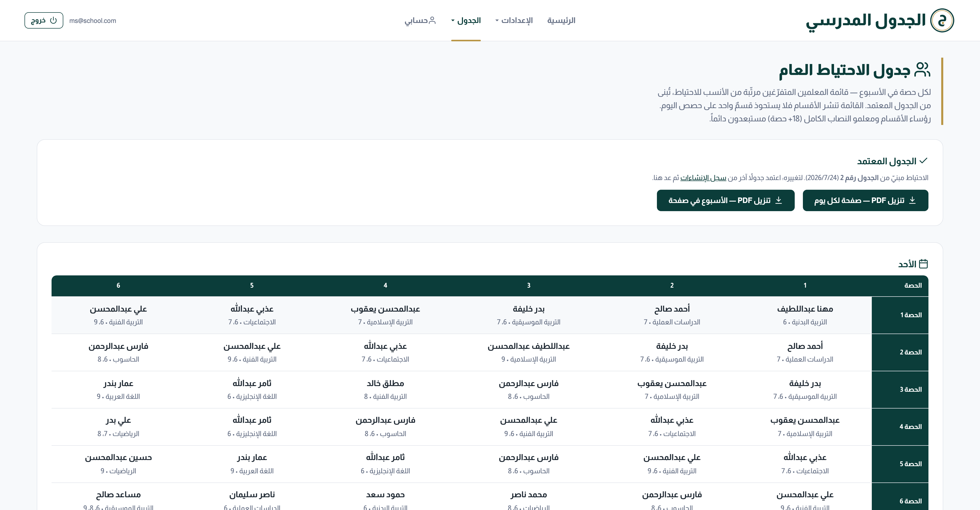
Task: Download PDF with one page per day
Action: click(x=865, y=200)
